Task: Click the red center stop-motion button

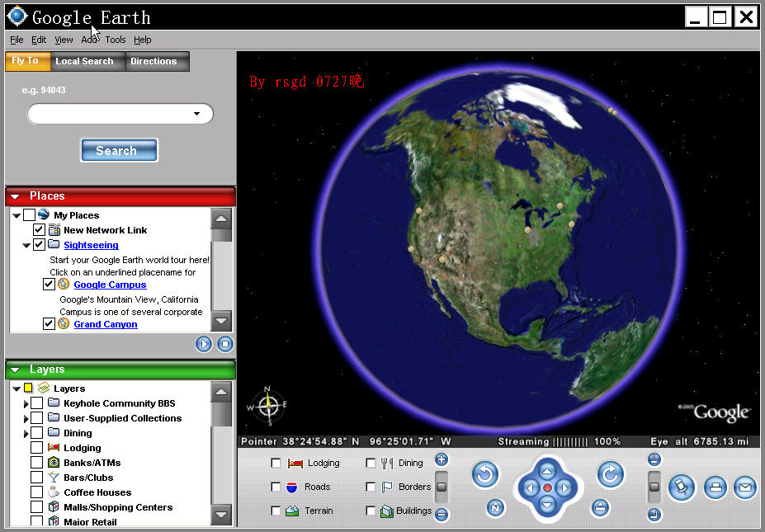Action: coord(547,487)
